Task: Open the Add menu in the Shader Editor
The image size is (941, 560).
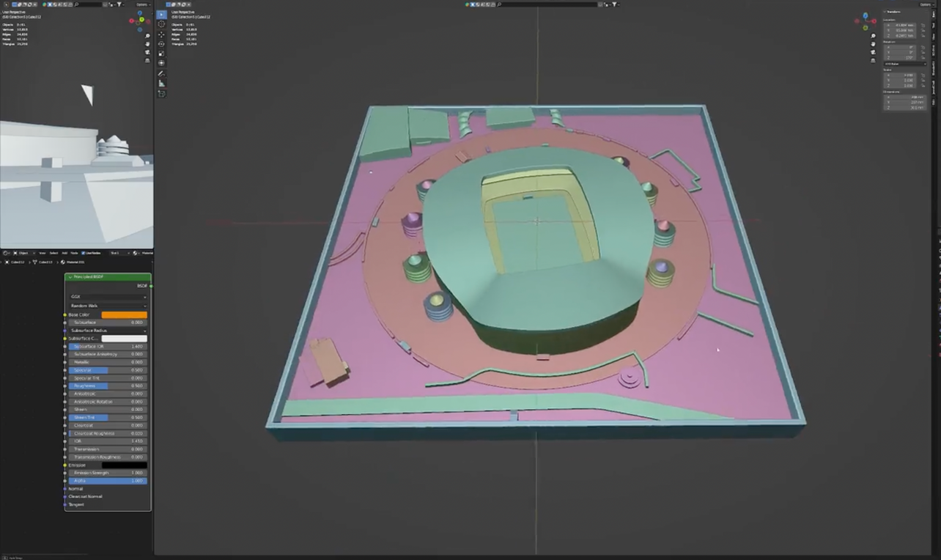Action: (64, 253)
